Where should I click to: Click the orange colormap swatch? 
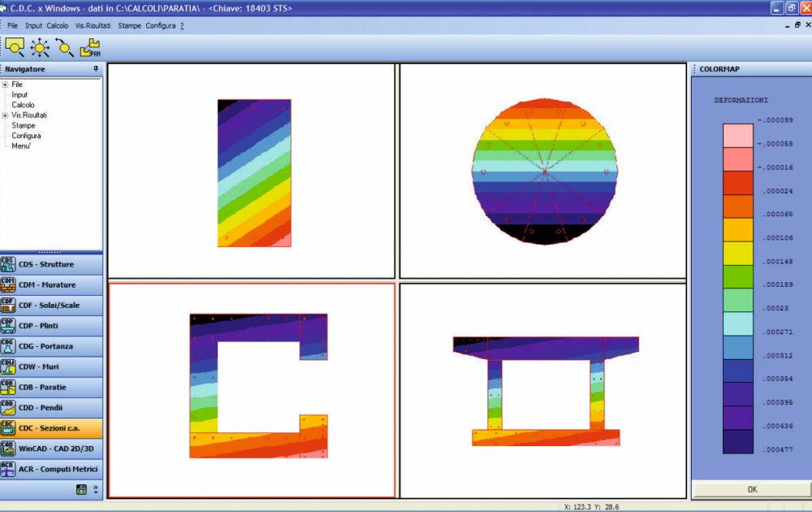click(738, 206)
